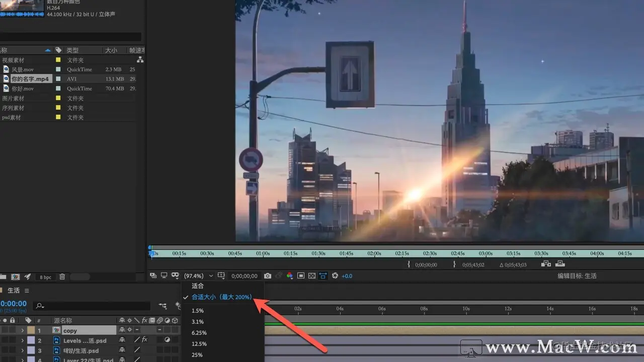Click the timeline current time 0:00:00

[14, 304]
